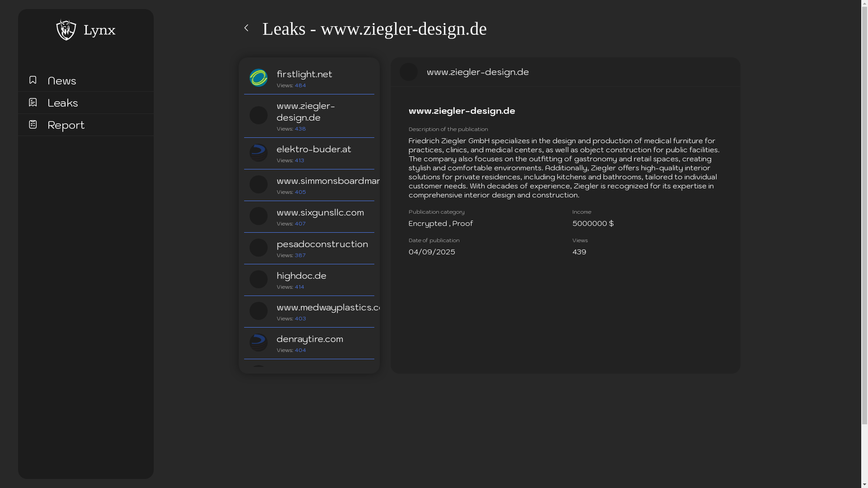Click avatar next to www.ziegler-design.de header

(409, 72)
